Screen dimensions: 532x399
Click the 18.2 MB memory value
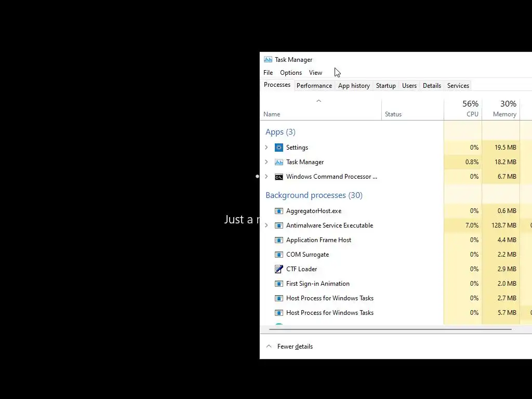[x=505, y=162]
